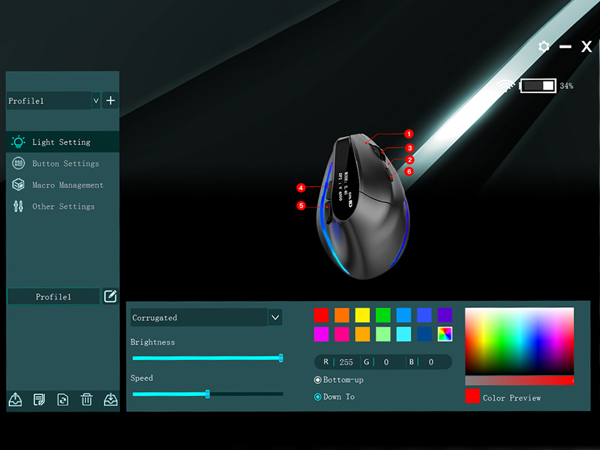Click the Brightness slider track
Image resolution: width=600 pixels, height=450 pixels.
[x=206, y=357]
